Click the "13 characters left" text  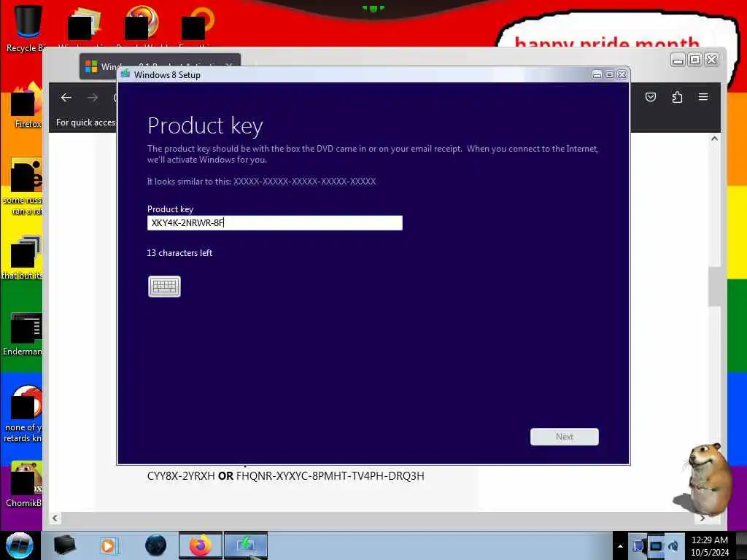[179, 253]
